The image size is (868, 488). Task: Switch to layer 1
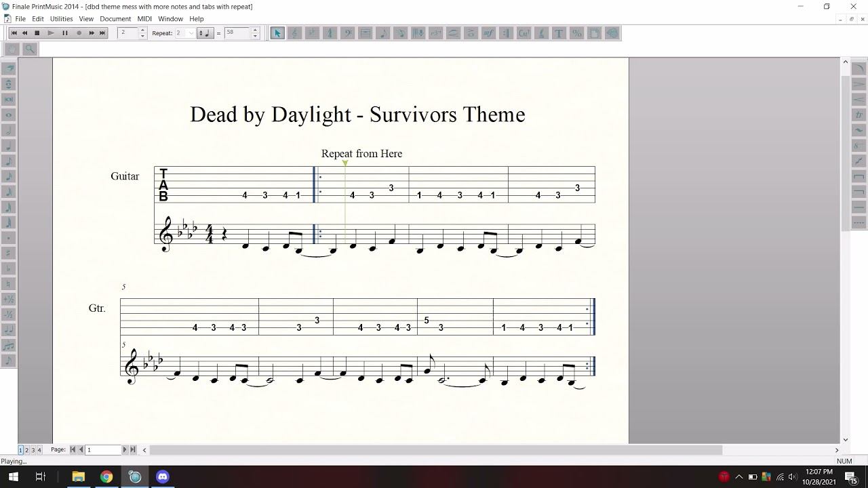point(20,450)
